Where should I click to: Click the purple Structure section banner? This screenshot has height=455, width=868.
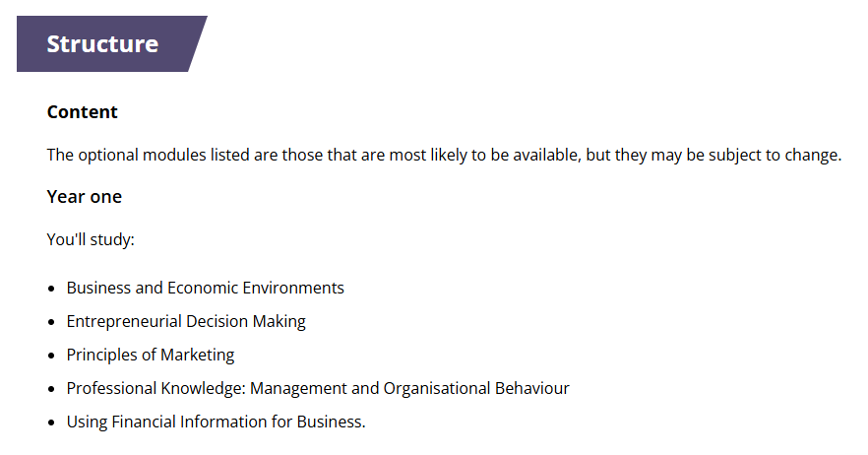pos(102,44)
